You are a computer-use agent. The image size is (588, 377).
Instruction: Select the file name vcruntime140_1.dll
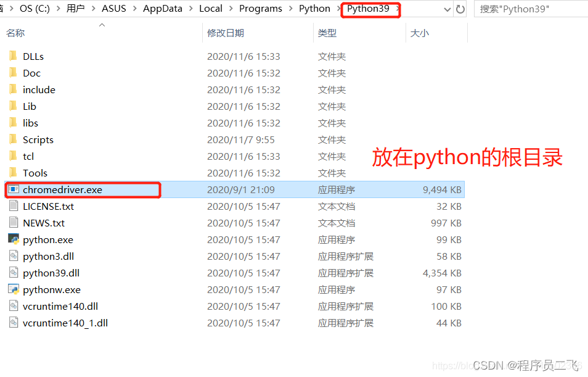point(65,323)
